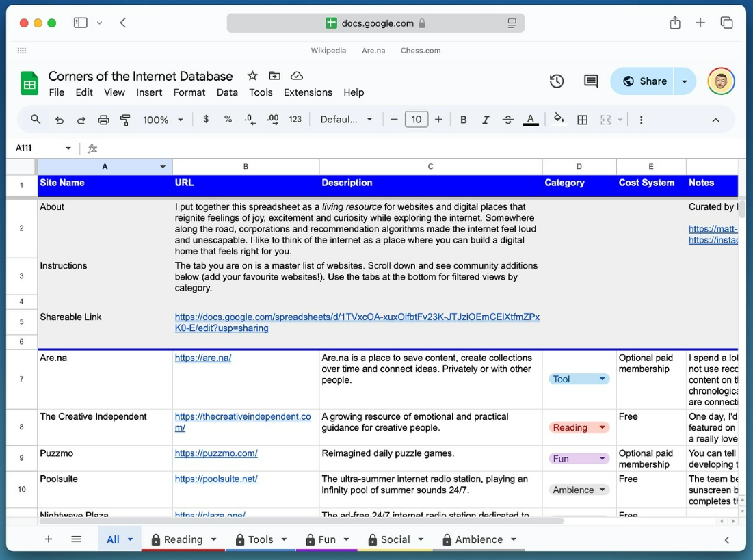Open more number formats (123)
753x560 pixels.
click(295, 119)
